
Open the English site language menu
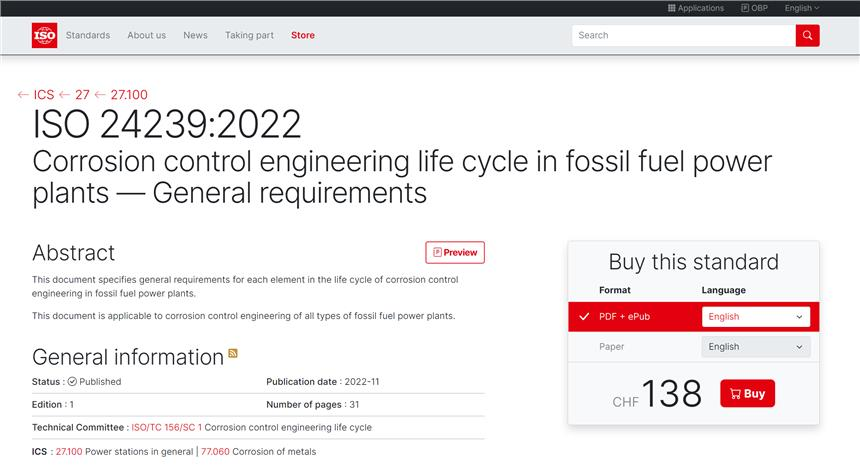tap(801, 8)
